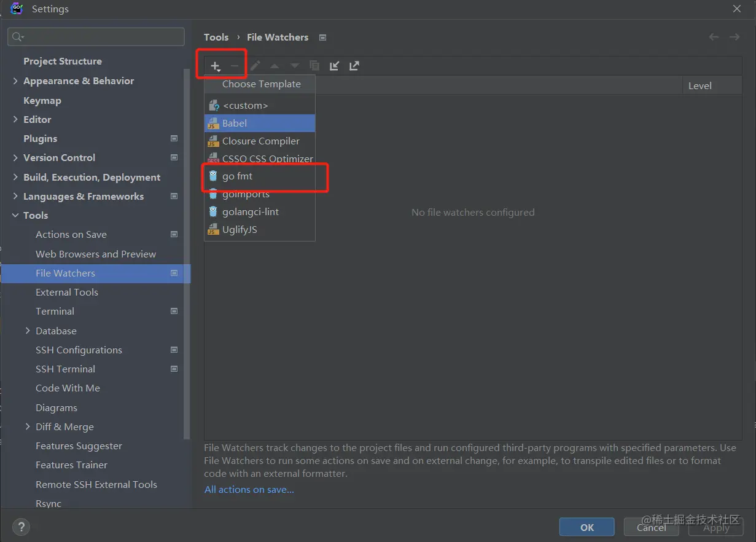Click project icon beside Languages & Frameworks
The image size is (756, 542).
coord(174,197)
